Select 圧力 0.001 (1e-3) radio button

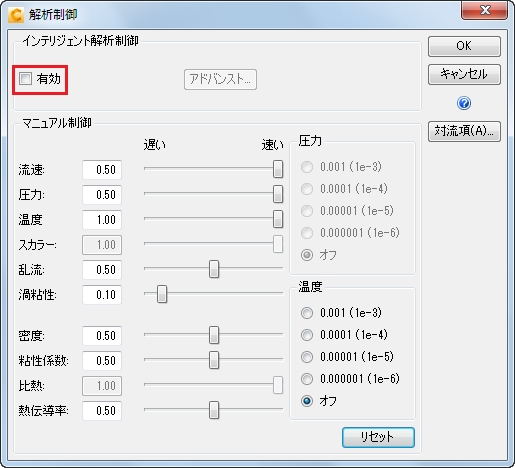pos(307,167)
